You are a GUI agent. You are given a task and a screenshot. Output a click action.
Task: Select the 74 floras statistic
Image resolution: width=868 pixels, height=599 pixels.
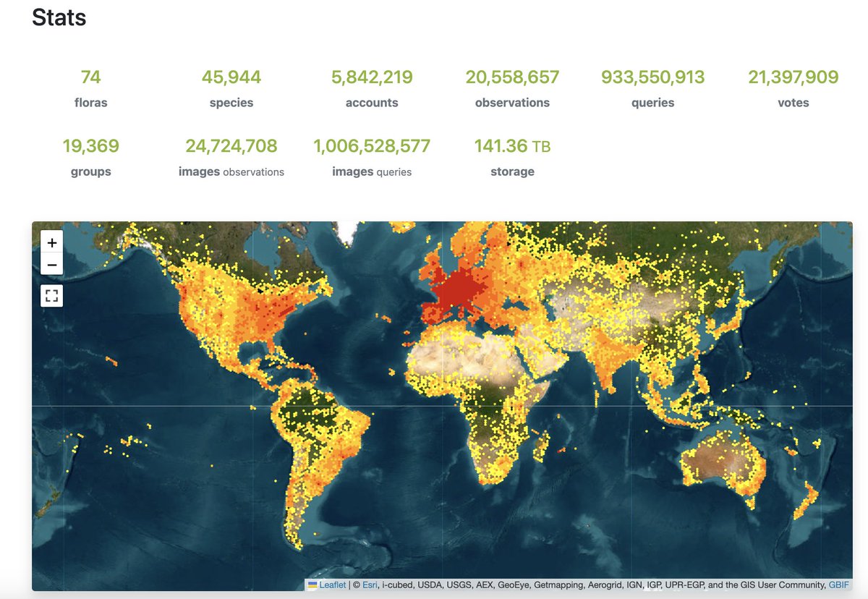pos(91,76)
